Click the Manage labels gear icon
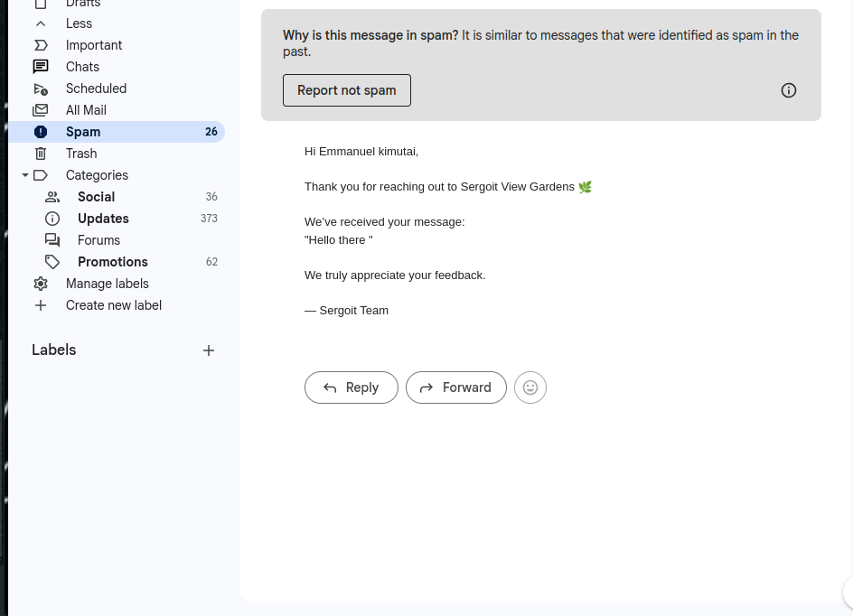The width and height of the screenshot is (853, 616). [41, 284]
